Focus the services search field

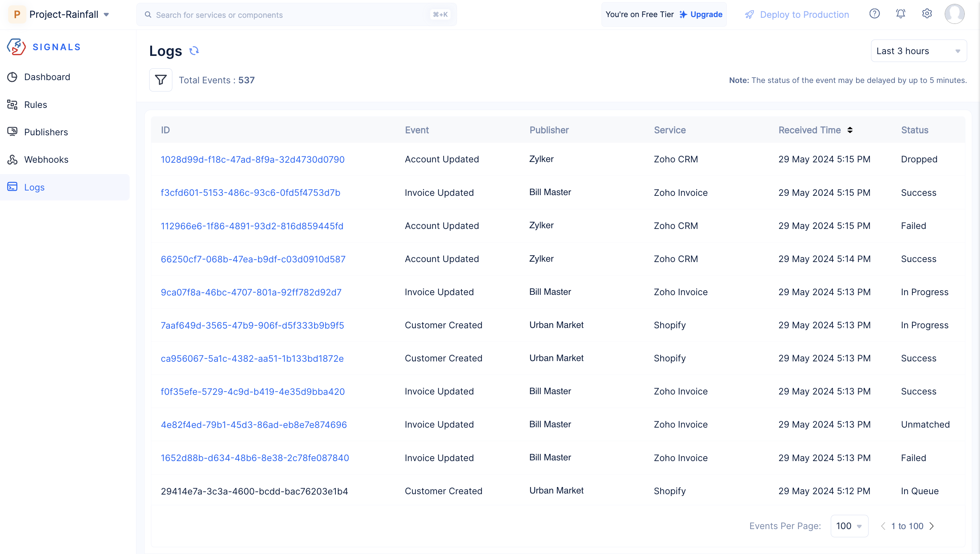coord(289,15)
